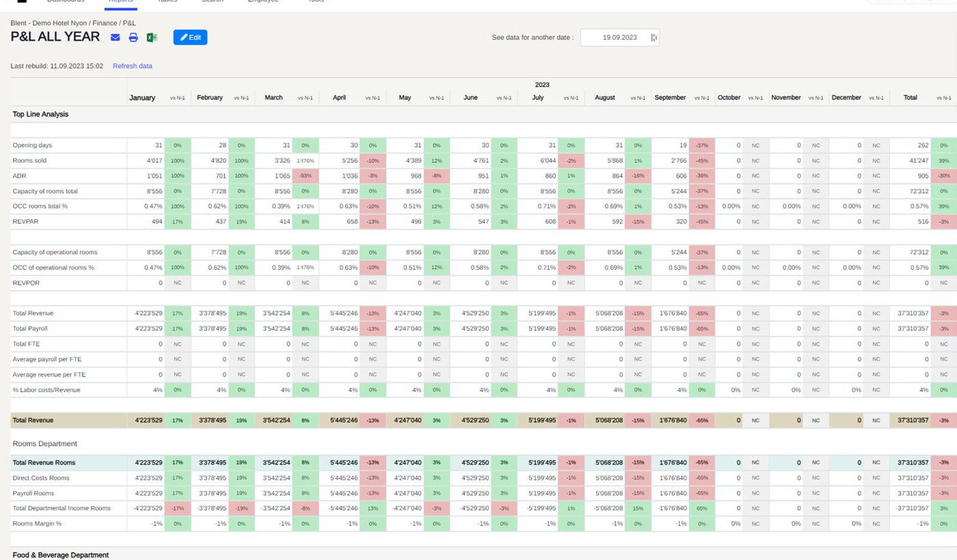Click the total Opening days value 262

click(x=924, y=145)
